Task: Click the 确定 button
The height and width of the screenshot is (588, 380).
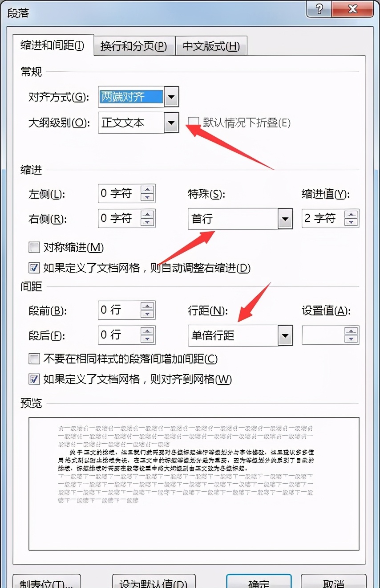Action: coord(259,580)
